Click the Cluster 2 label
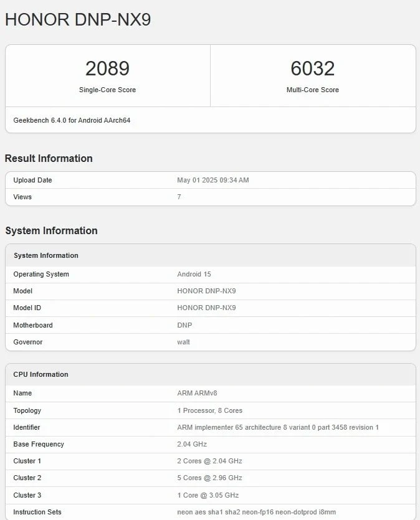This screenshot has width=420, height=520. [x=27, y=478]
